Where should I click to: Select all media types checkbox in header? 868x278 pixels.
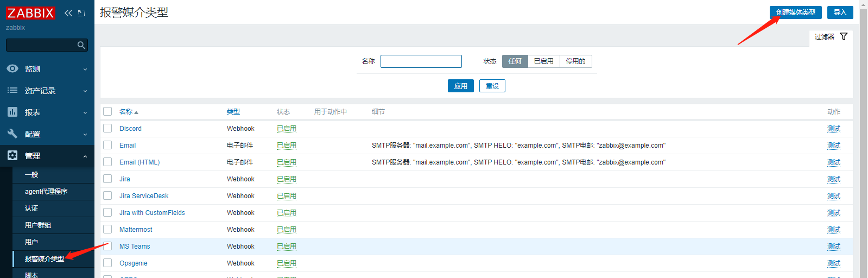[x=107, y=111]
